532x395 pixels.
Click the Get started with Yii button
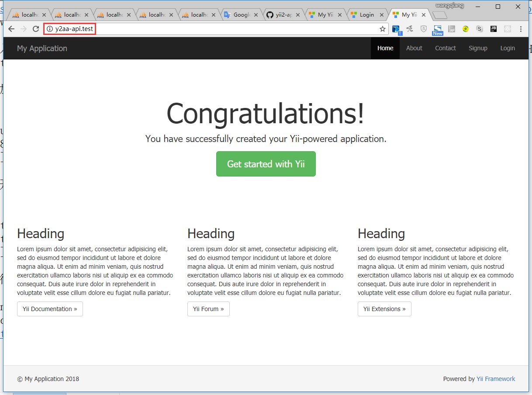tap(266, 164)
